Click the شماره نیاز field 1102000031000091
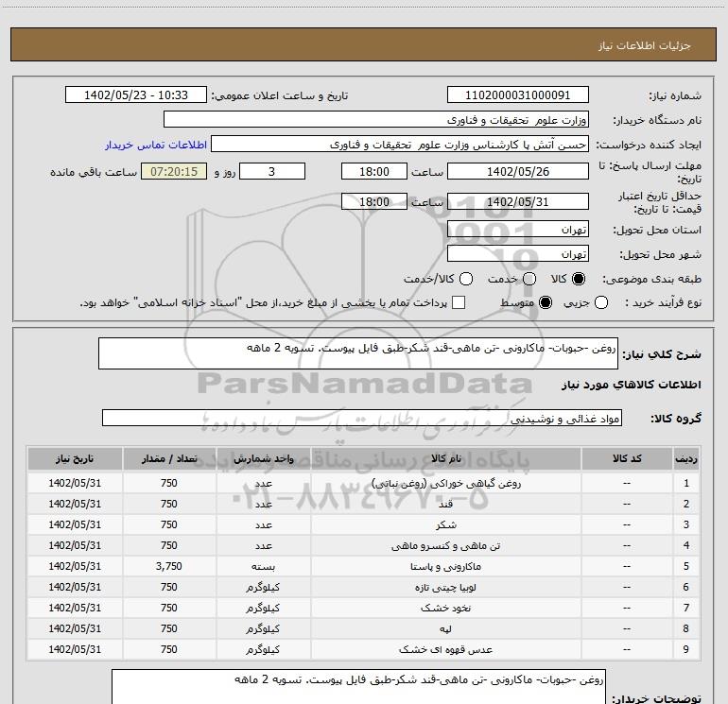The height and width of the screenshot is (704, 728). (x=518, y=95)
